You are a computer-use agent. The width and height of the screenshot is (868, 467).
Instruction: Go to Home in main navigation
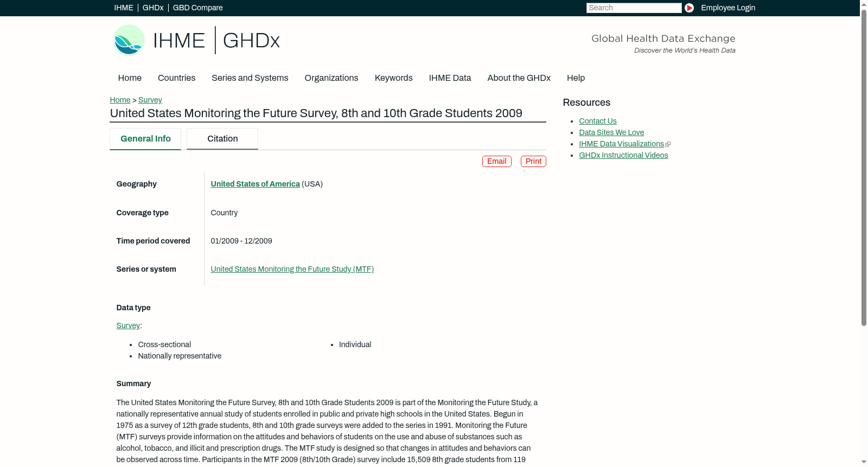(130, 78)
